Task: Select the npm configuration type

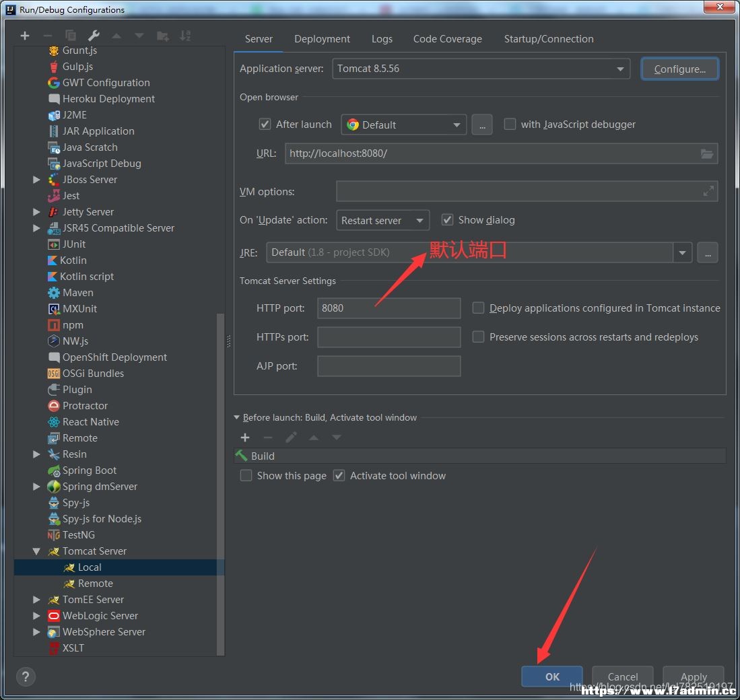Action: [72, 325]
